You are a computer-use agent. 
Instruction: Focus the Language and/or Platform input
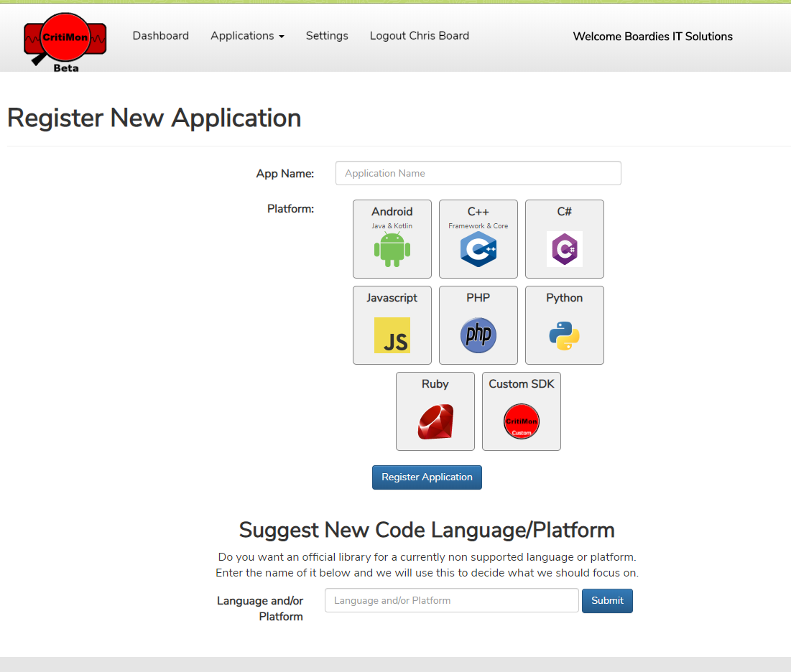[x=451, y=600]
